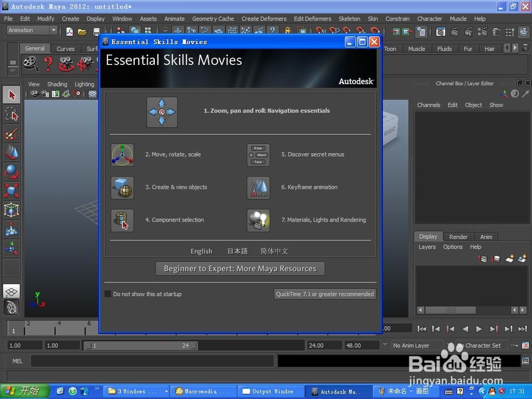The image size is (532, 399).
Task: Open viewport Shading menu
Action: tap(57, 84)
